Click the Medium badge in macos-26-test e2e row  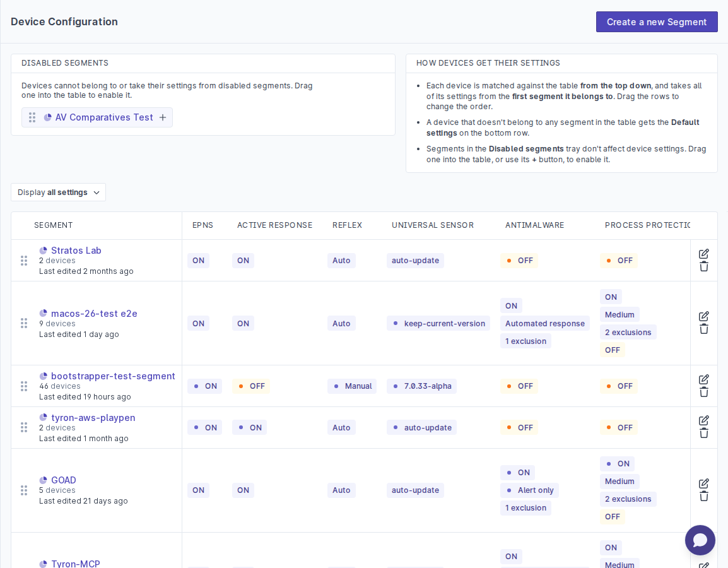(619, 314)
